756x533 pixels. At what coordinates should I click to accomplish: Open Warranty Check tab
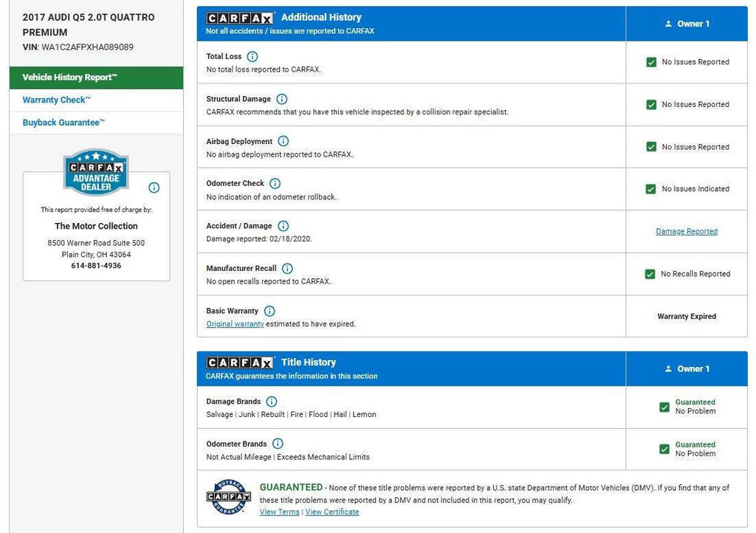(x=56, y=100)
